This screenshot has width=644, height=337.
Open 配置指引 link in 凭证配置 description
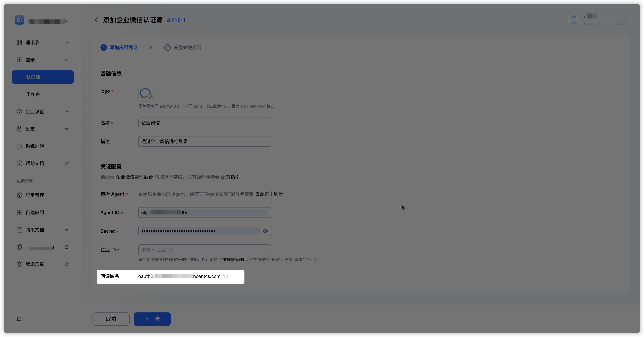coord(230,177)
